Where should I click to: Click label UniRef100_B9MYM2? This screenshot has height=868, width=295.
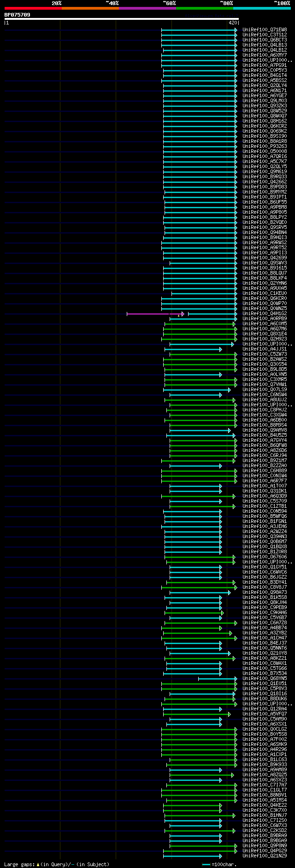click(x=265, y=192)
